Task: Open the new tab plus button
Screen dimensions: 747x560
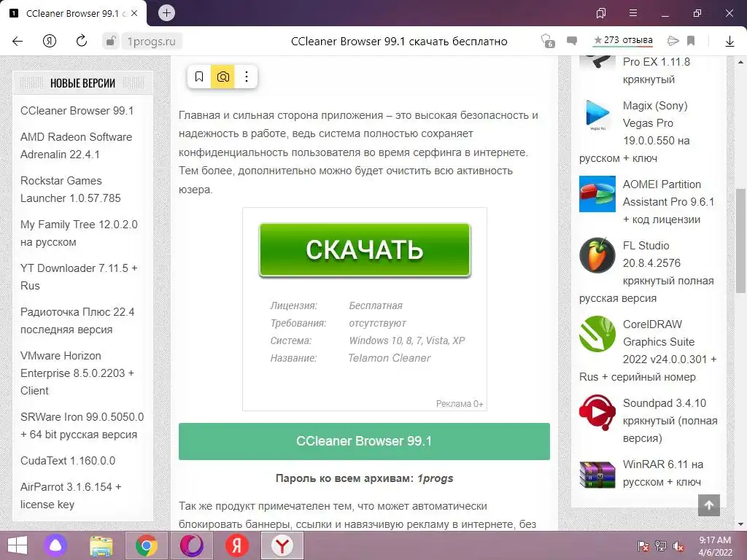Action: tap(167, 13)
